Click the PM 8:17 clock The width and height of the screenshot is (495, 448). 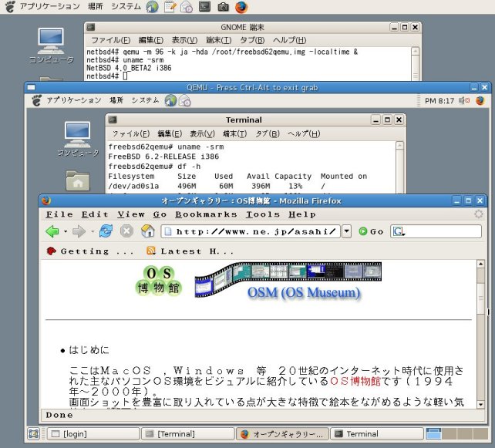coord(439,101)
